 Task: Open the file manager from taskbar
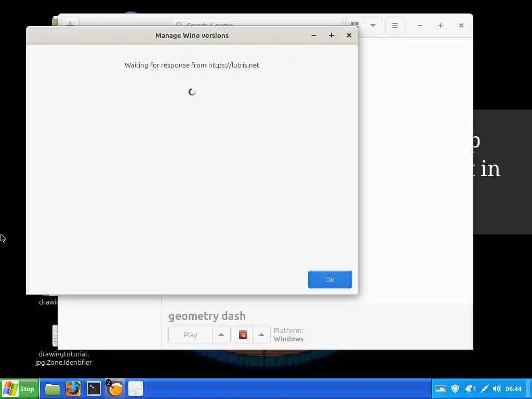[52, 389]
